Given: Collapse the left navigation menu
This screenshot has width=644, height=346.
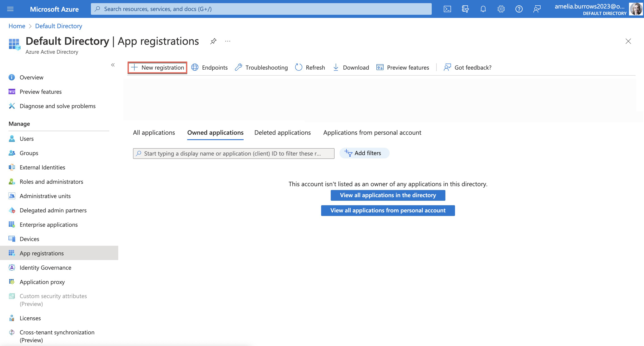Looking at the screenshot, I should (113, 65).
